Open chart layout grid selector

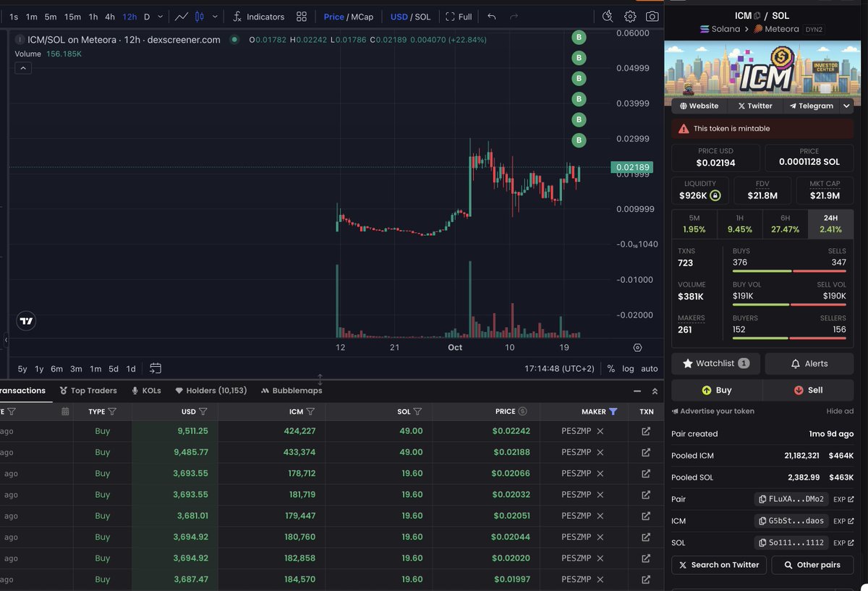[x=302, y=17]
